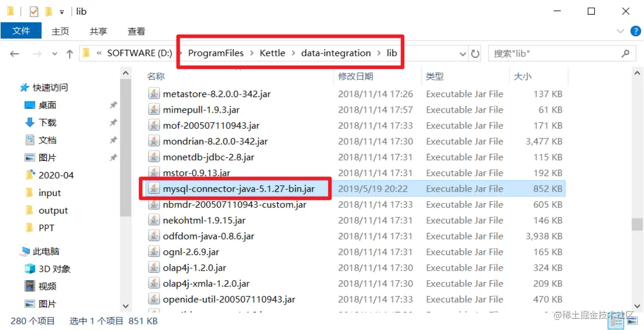Click the pin icon beside 下载
Image resolution: width=644 pixels, height=330 pixels.
click(x=113, y=123)
